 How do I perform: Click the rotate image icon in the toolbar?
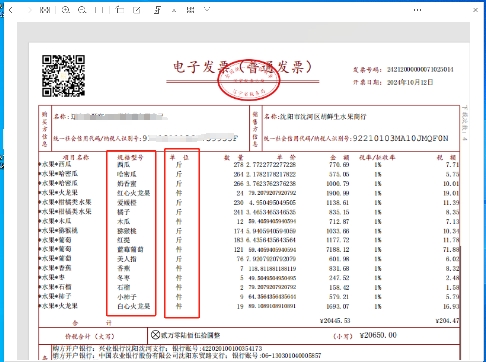(x=120, y=10)
